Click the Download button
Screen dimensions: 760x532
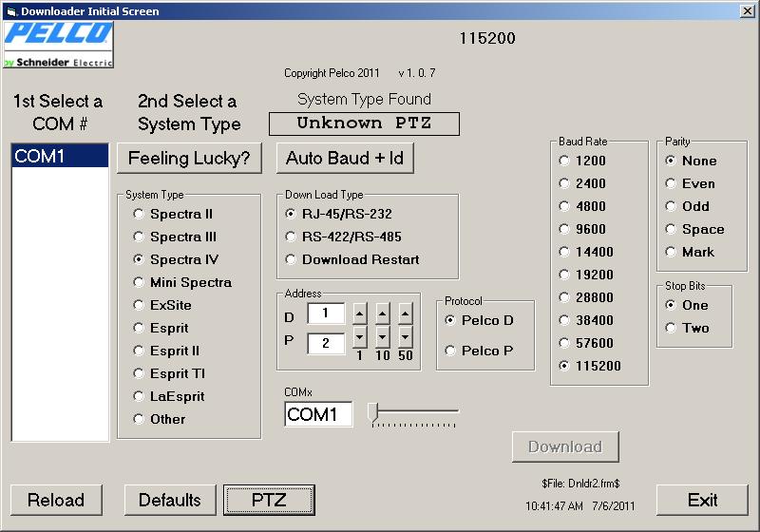pos(565,446)
